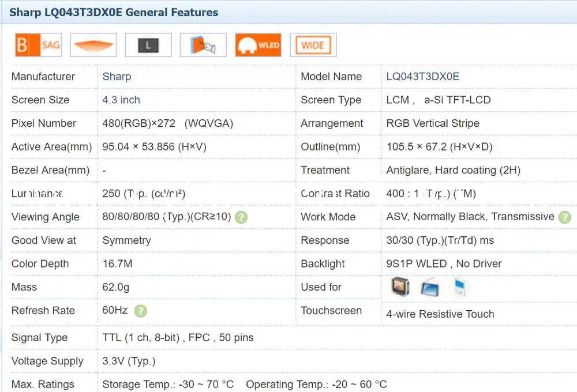This screenshot has width=577, height=392.
Task: Open the Work Mode help question mark
Action: 565,217
